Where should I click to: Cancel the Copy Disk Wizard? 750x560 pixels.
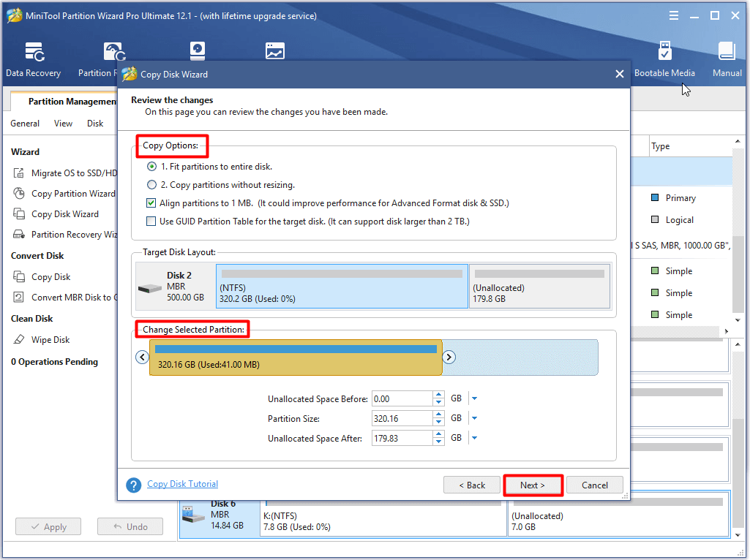pos(595,485)
